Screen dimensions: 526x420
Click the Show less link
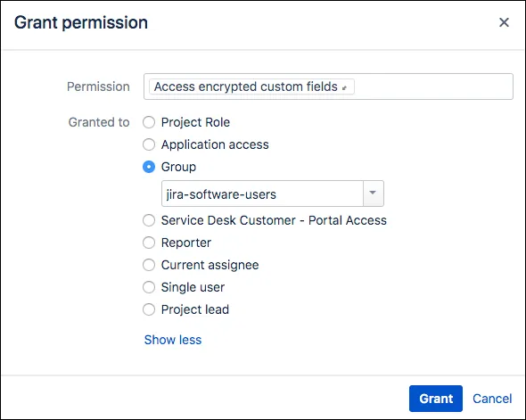[x=173, y=340]
